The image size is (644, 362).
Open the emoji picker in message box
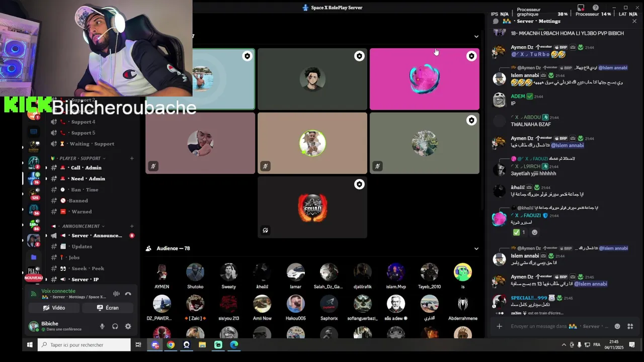pos(617,326)
